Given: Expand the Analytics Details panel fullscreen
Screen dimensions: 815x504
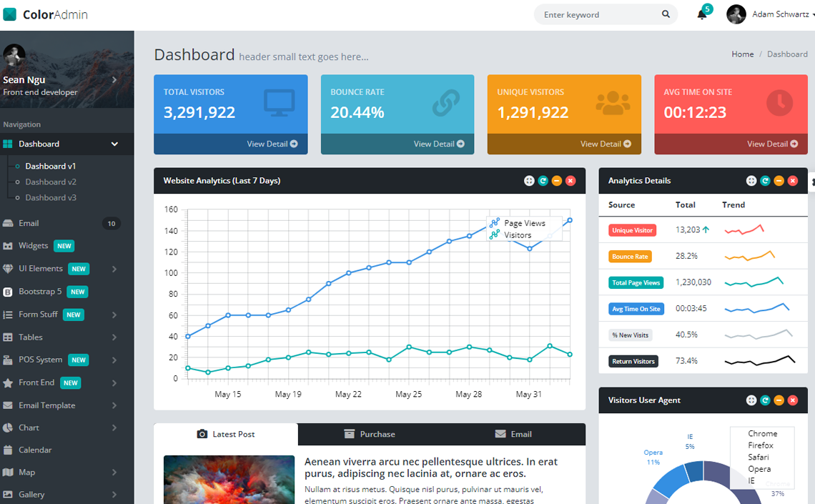Looking at the screenshot, I should tap(751, 181).
